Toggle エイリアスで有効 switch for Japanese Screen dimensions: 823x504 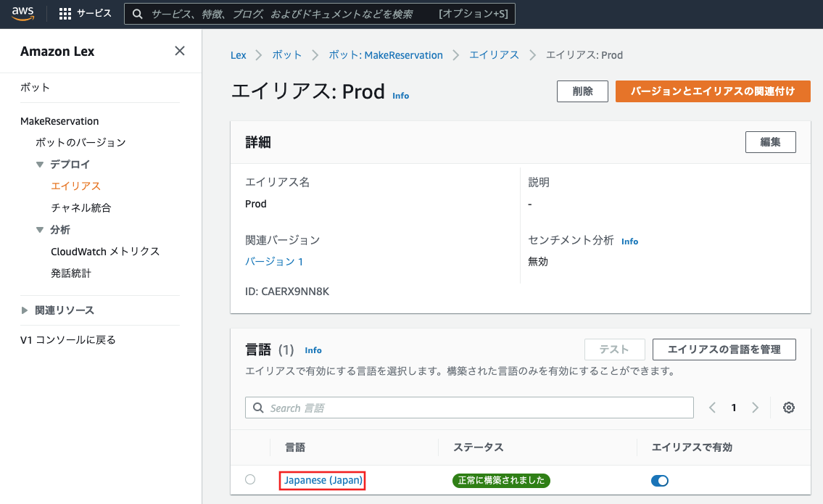coord(660,480)
